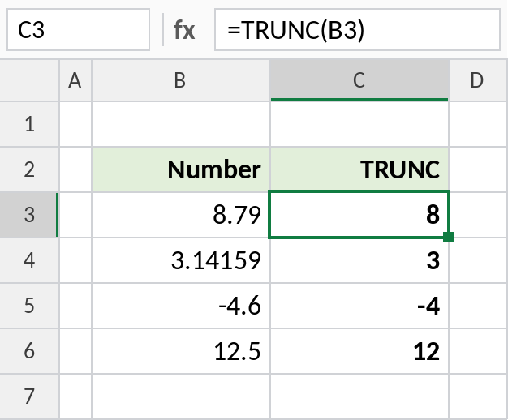Image resolution: width=508 pixels, height=420 pixels.
Task: Click cell containing 12.5
Action: click(181, 351)
